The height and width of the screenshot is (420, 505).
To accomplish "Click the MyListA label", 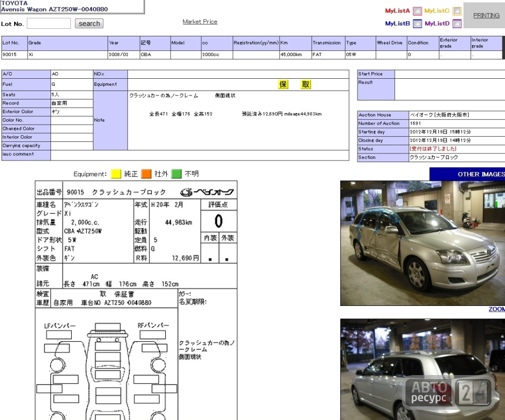I will click(x=397, y=11).
